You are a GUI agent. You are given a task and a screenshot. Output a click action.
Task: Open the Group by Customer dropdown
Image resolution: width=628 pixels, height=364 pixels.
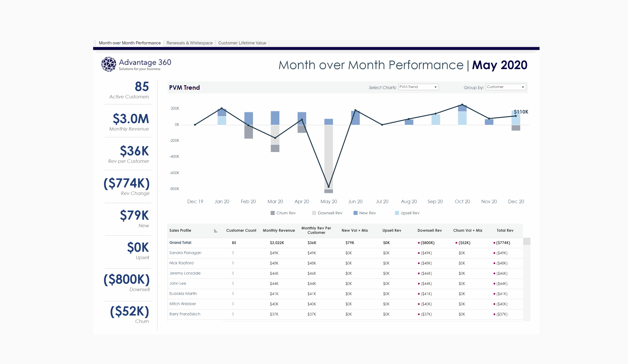[506, 87]
